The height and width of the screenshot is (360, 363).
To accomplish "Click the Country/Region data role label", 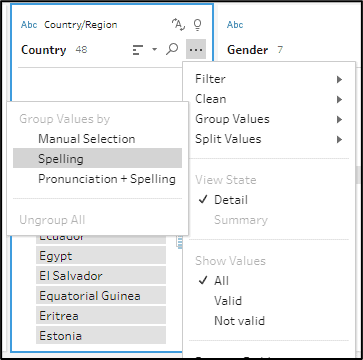I will (x=81, y=25).
